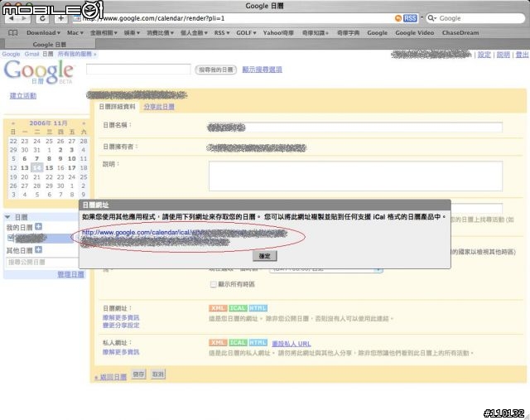
Task: Click 瞭解更多資訊 under 日曆網址
Action: 121,317
